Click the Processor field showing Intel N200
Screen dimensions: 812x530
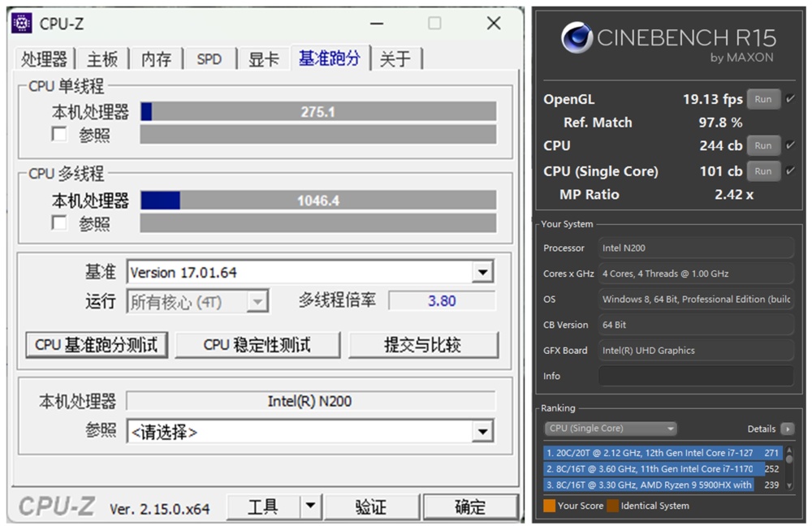696,248
